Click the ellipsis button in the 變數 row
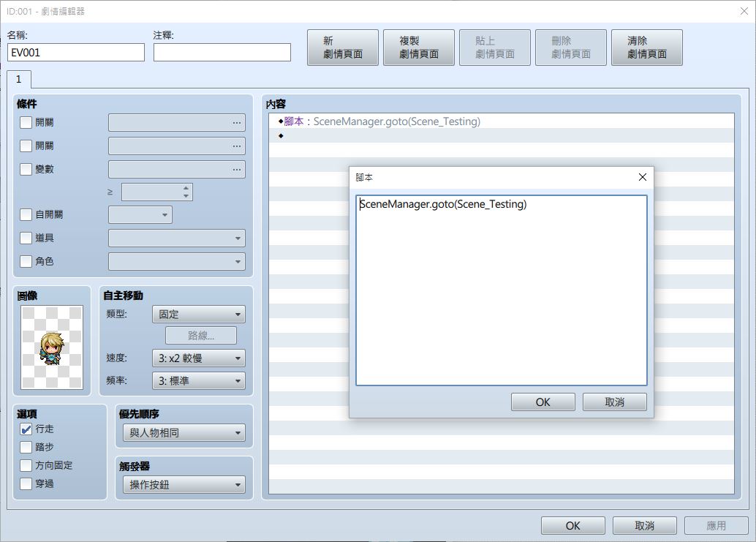 click(x=236, y=169)
